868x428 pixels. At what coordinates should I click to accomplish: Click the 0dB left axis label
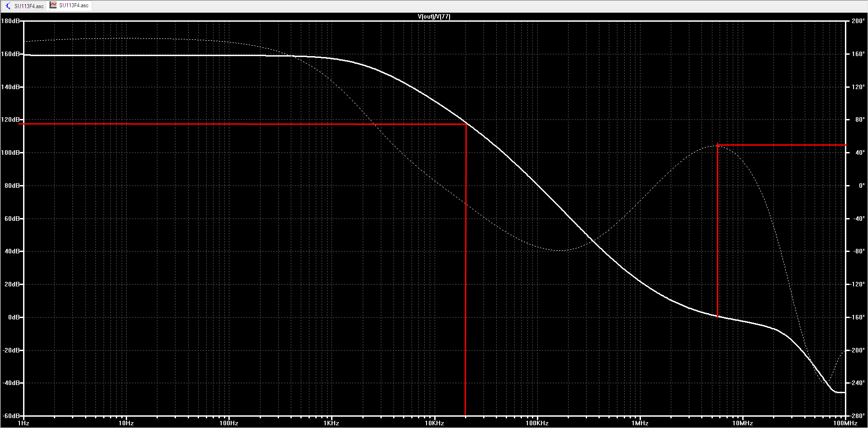14,317
